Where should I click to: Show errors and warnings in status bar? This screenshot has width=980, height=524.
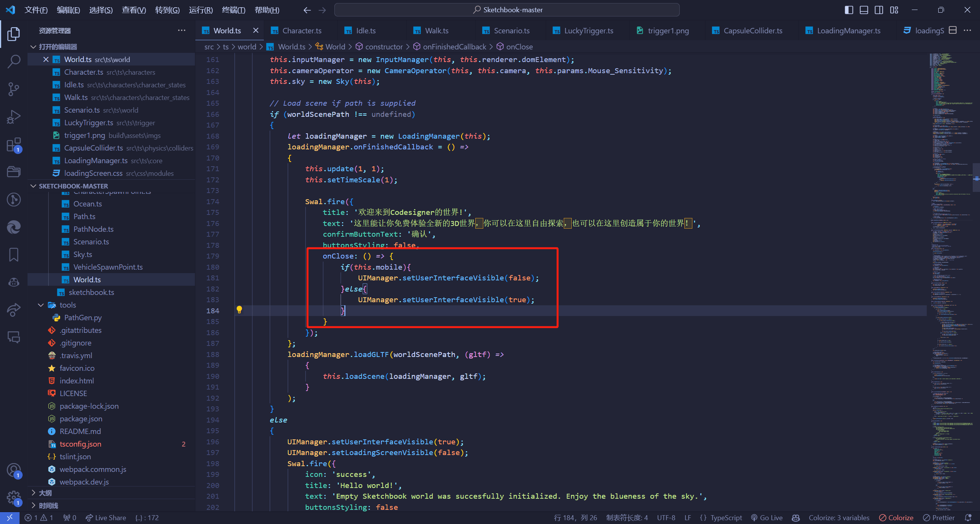[x=39, y=518]
